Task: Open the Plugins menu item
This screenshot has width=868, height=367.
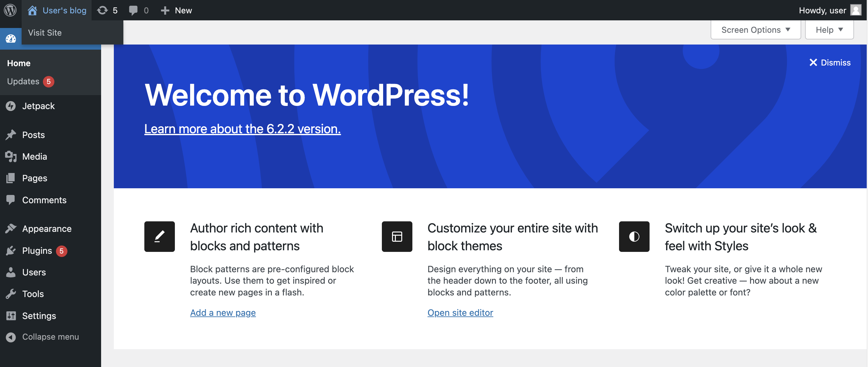Action: (37, 251)
